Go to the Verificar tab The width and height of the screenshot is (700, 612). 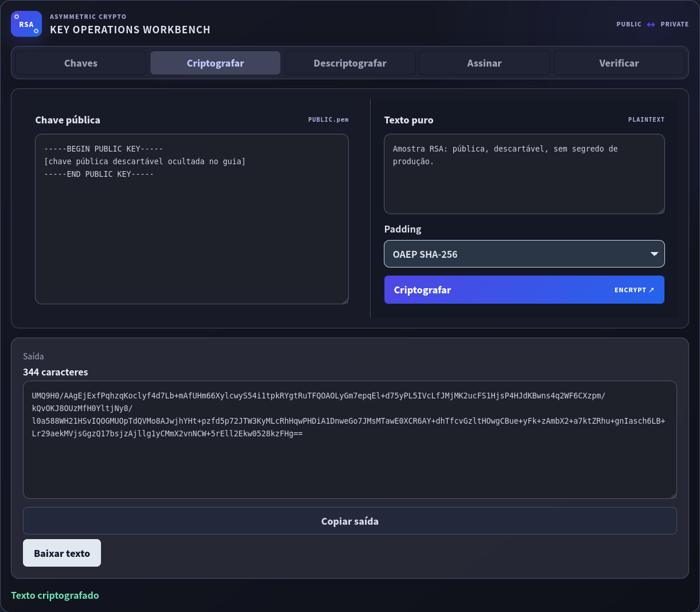pyautogui.click(x=619, y=63)
